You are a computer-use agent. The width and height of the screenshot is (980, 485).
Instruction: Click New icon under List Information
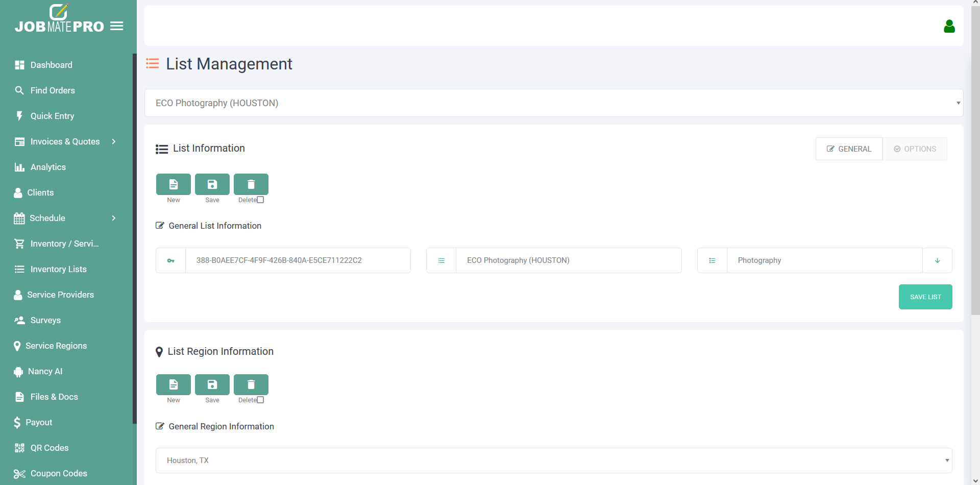click(x=174, y=184)
